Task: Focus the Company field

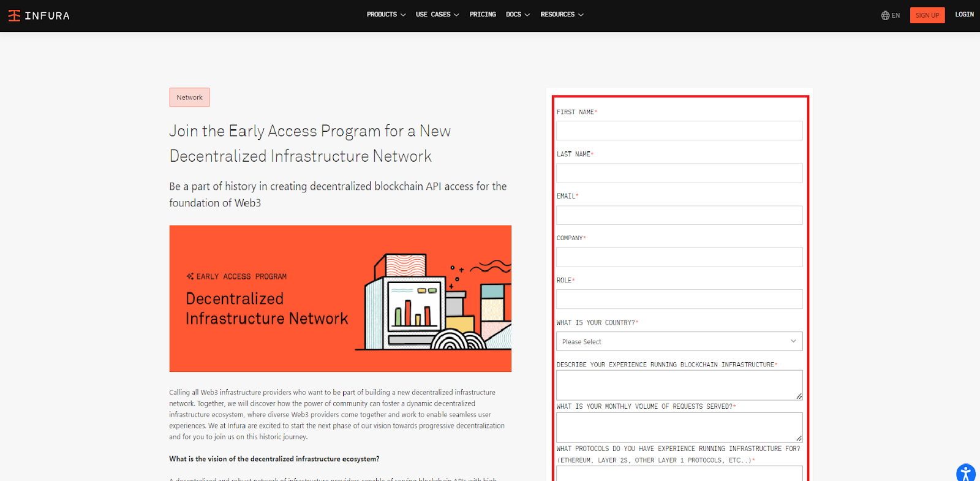Action: tap(679, 257)
